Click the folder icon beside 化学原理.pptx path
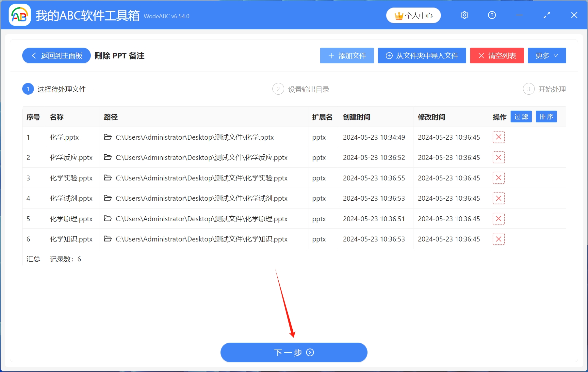Image resolution: width=588 pixels, height=372 pixels. [108, 219]
